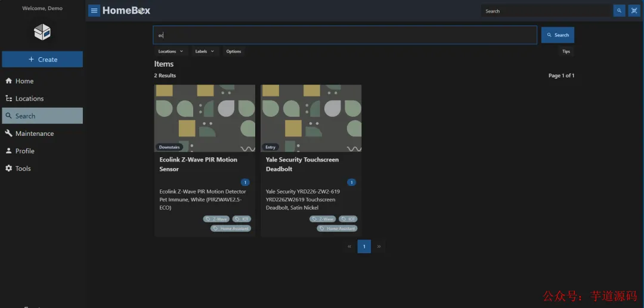Image resolution: width=644 pixels, height=308 pixels.
Task: Open Tools in the sidebar
Action: (x=42, y=169)
